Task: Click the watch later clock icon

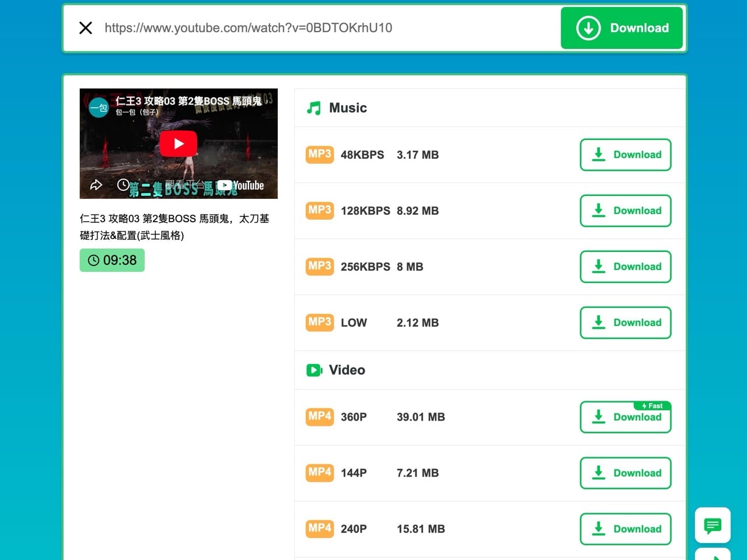Action: [x=123, y=185]
